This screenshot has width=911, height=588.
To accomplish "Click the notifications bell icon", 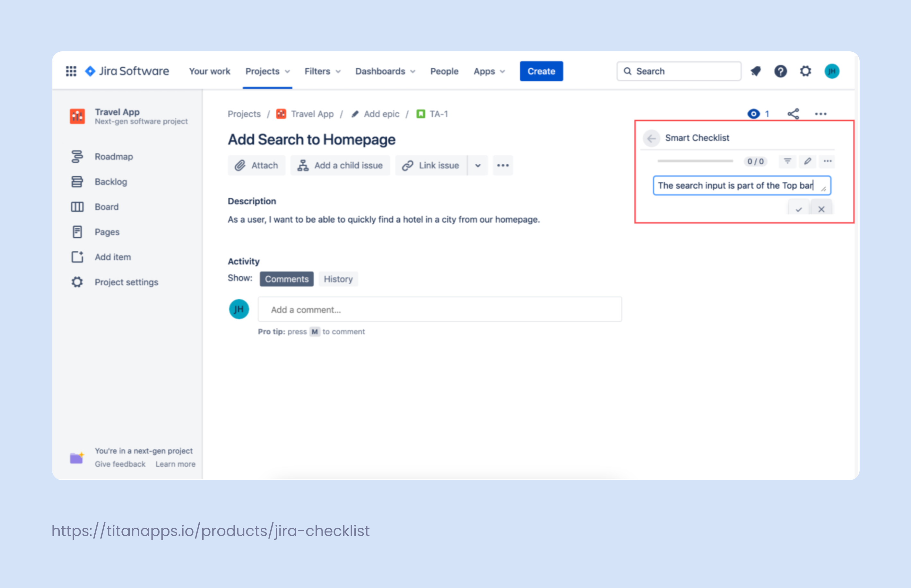I will pyautogui.click(x=756, y=71).
